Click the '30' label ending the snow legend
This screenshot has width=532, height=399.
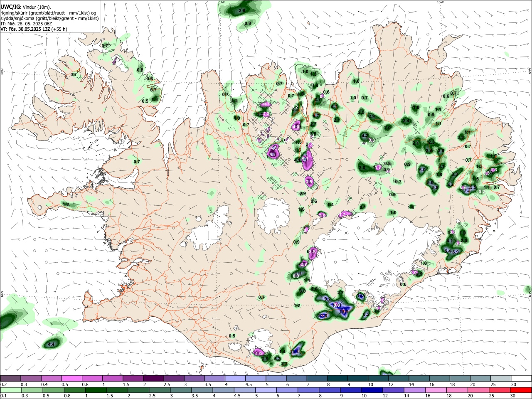pyautogui.click(x=513, y=384)
